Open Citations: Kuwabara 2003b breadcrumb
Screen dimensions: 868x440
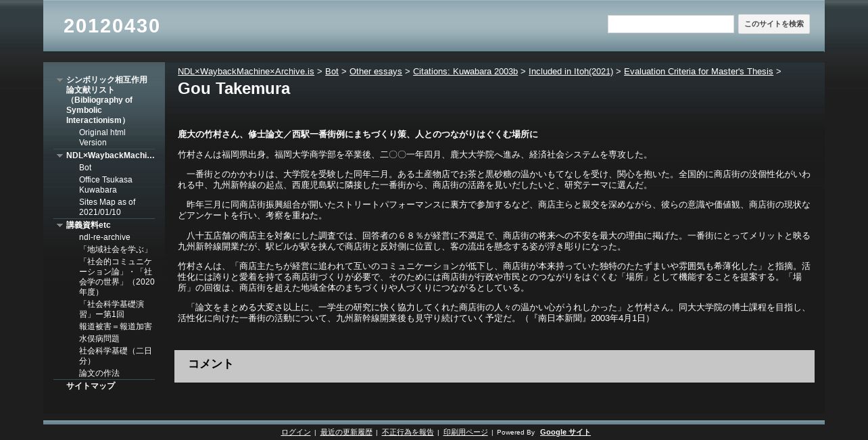click(x=465, y=71)
